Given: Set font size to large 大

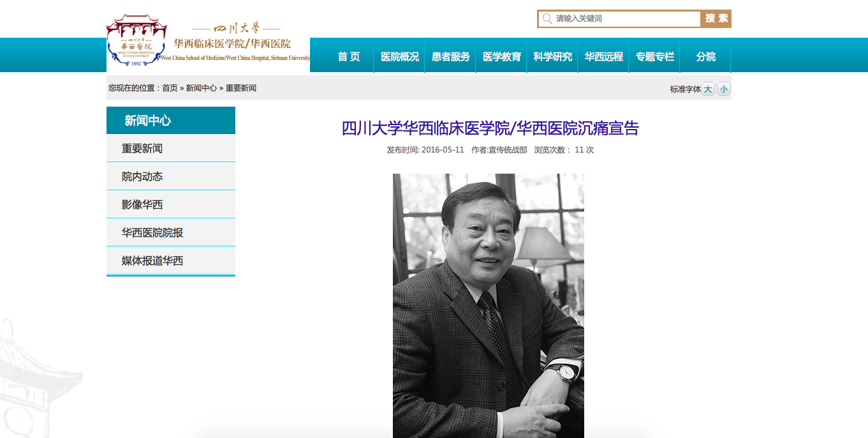Looking at the screenshot, I should pyautogui.click(x=708, y=89).
